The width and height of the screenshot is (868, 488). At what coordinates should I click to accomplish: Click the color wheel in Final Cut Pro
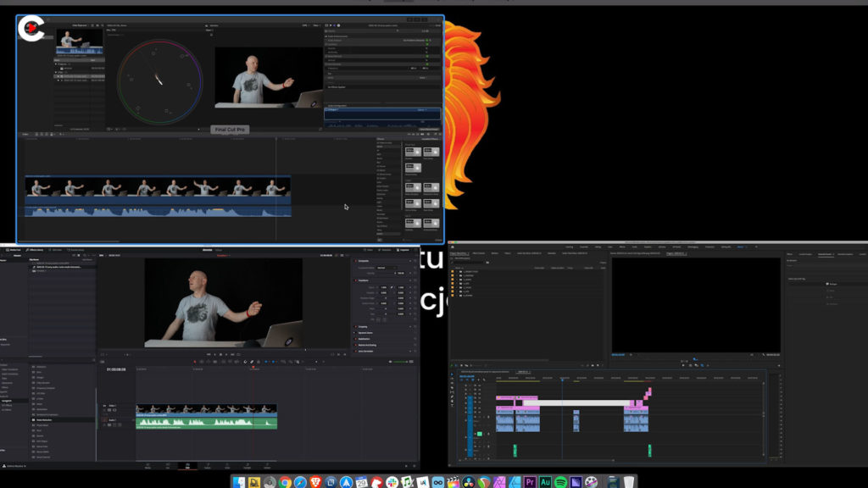pyautogui.click(x=159, y=79)
